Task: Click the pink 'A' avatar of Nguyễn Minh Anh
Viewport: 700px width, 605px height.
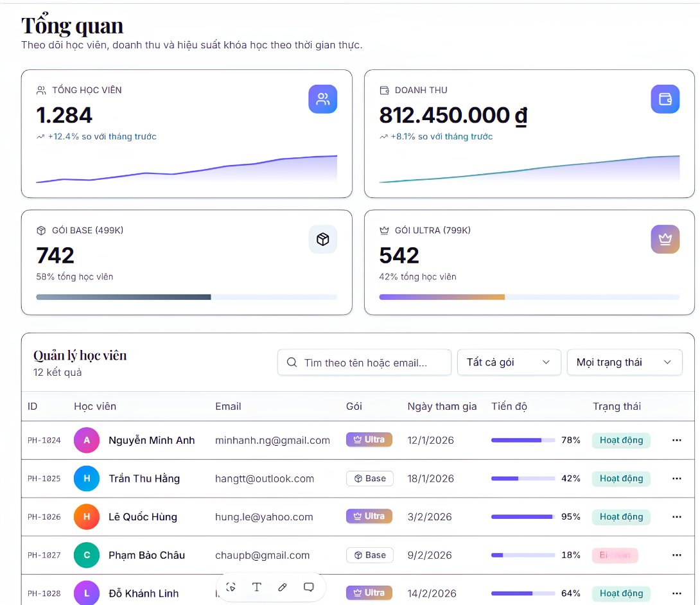Action: tap(87, 440)
